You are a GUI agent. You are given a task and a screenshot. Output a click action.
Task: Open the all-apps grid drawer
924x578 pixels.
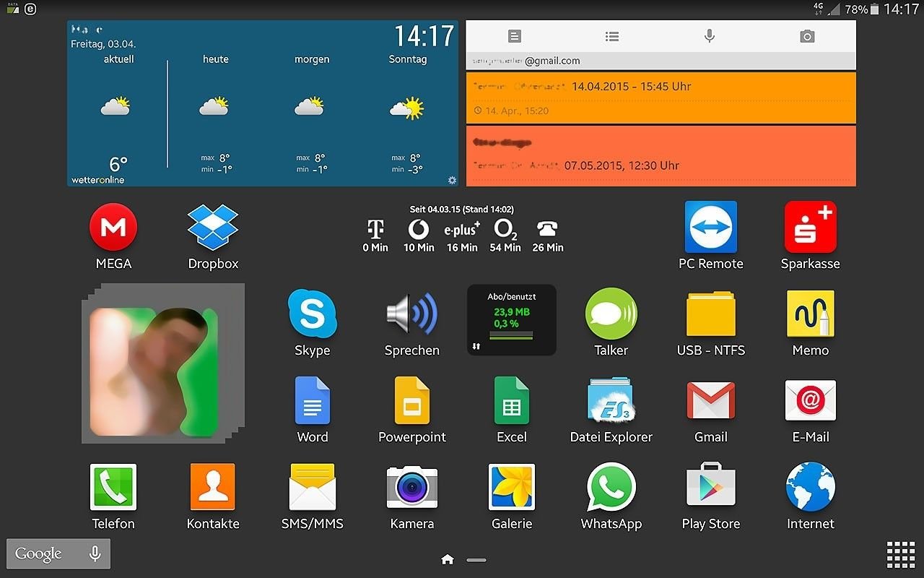coord(900,554)
